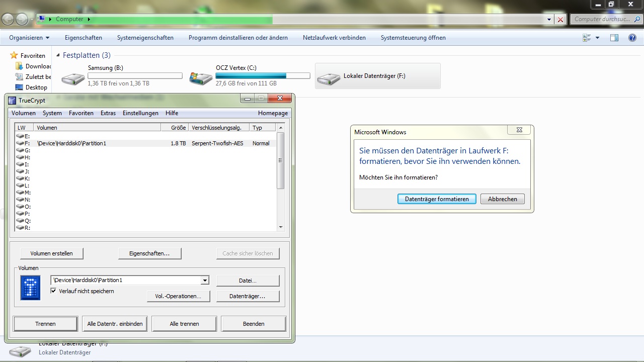
Task: Open the address bar history dropdown
Action: click(x=549, y=19)
